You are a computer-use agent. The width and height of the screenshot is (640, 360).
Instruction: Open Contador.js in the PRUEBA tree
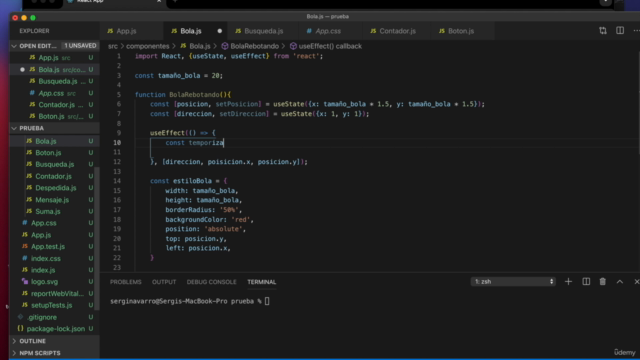click(54, 176)
